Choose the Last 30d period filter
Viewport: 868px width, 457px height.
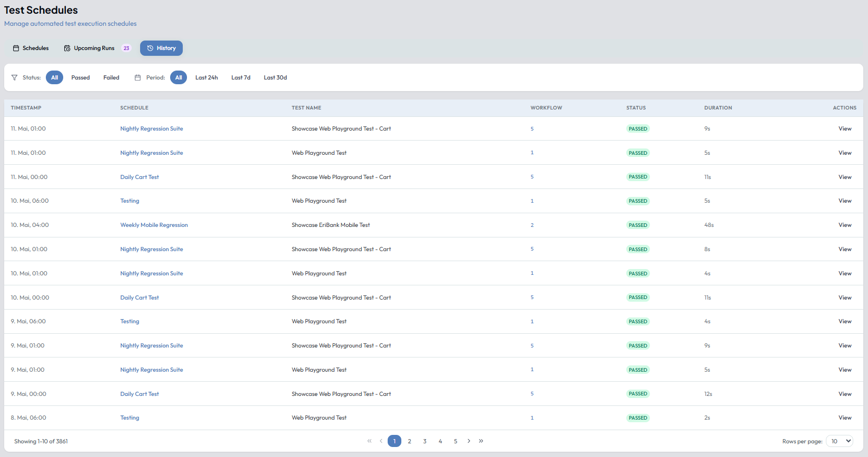tap(275, 77)
